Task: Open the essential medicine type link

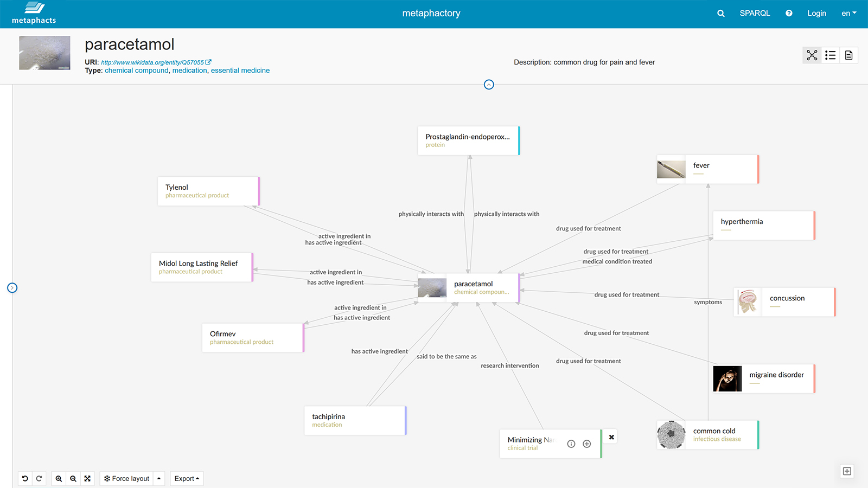Action: click(x=240, y=70)
